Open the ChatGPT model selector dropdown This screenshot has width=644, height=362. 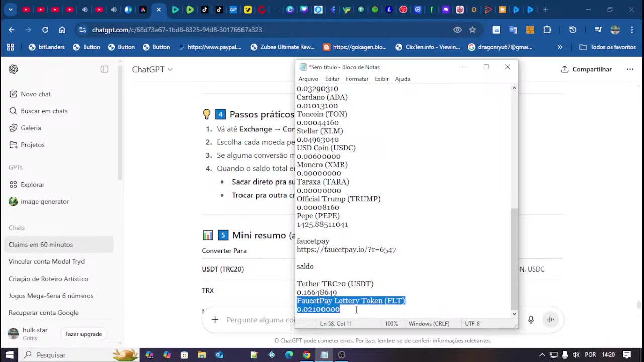152,69
